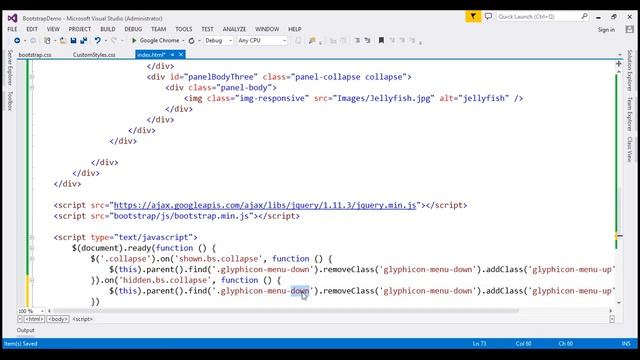Click the Decrease Indent toolbar icon

pos(357,40)
